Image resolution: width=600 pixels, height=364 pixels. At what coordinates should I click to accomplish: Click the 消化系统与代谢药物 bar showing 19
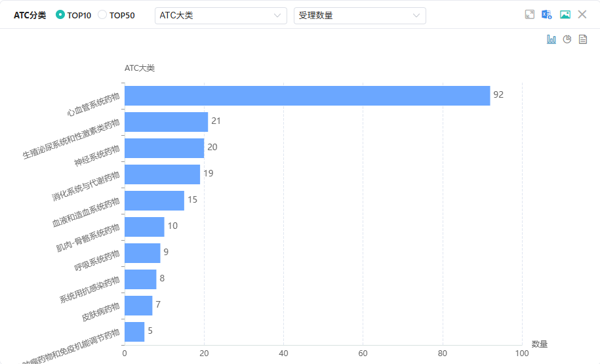[x=162, y=174]
